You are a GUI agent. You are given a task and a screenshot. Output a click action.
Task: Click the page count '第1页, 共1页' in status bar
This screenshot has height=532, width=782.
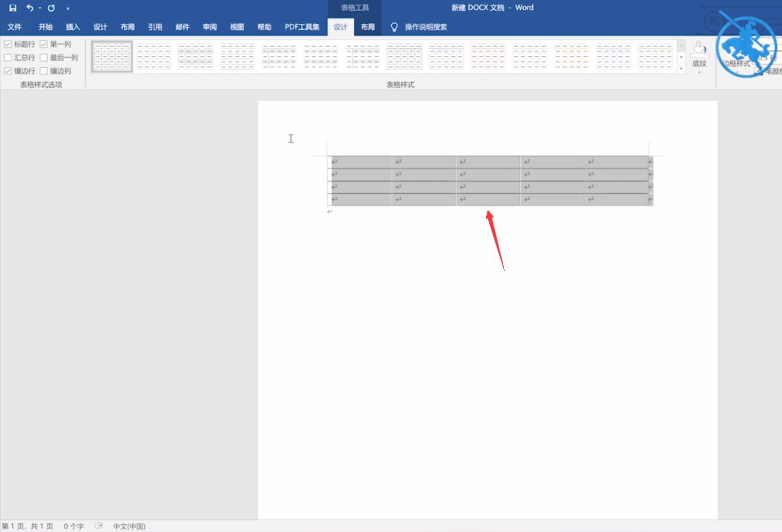point(27,526)
